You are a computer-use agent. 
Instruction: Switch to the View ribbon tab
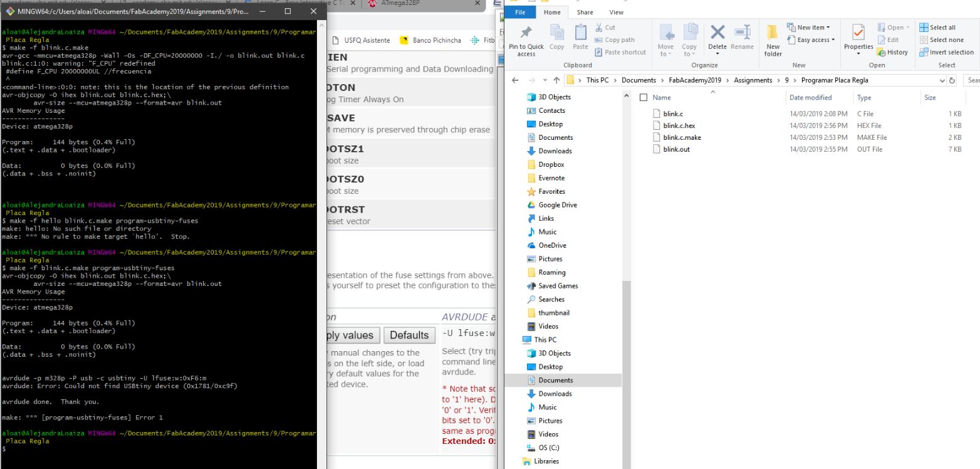[617, 13]
